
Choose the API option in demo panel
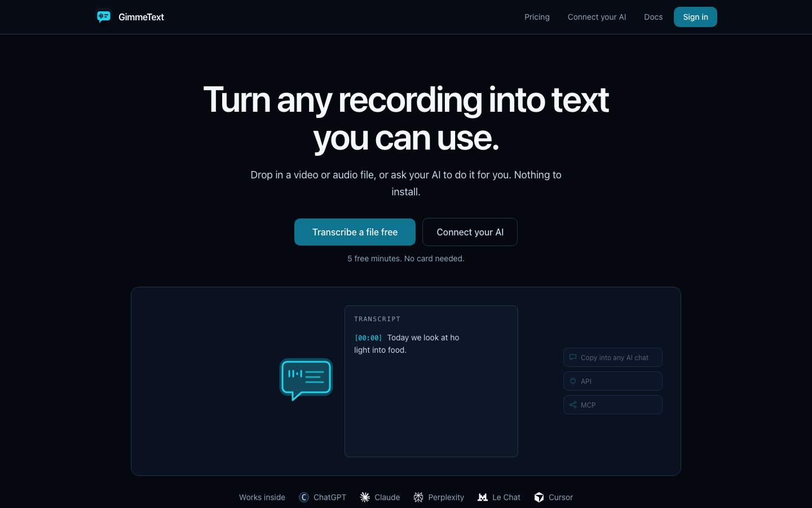point(612,381)
